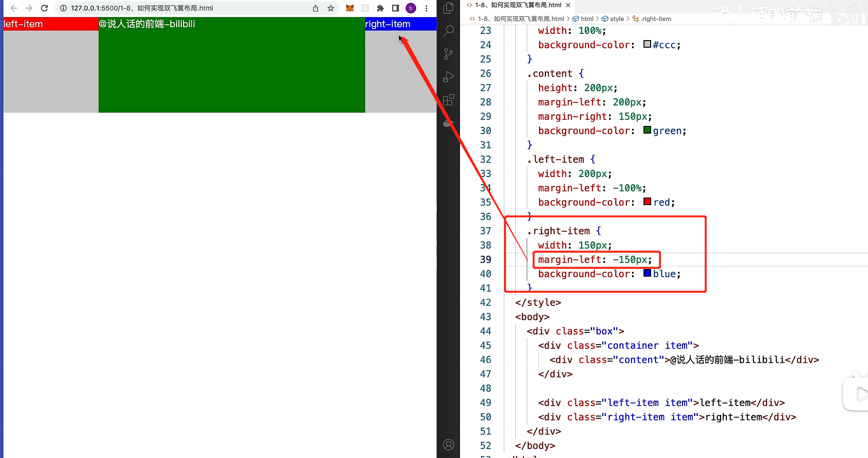The height and width of the screenshot is (458, 868).
Task: Open Source Control view
Action: pyautogui.click(x=449, y=54)
